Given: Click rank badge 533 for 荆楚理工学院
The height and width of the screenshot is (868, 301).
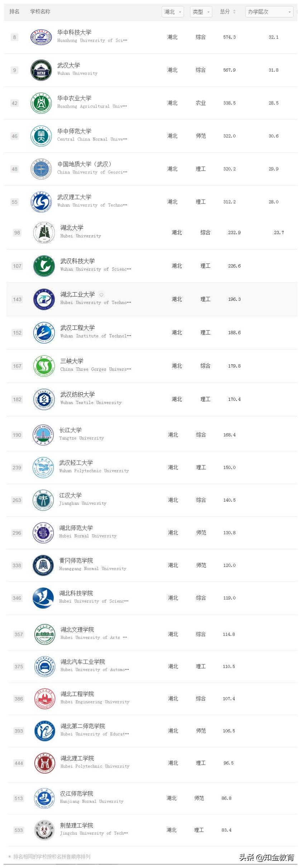Looking at the screenshot, I should point(19,830).
